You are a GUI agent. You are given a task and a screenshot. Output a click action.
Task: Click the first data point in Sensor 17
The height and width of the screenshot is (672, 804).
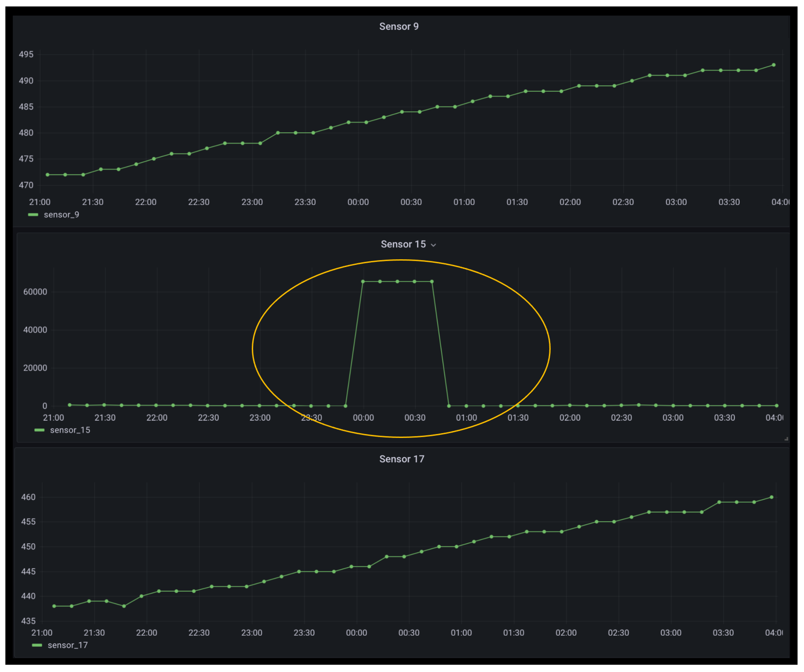click(x=54, y=606)
